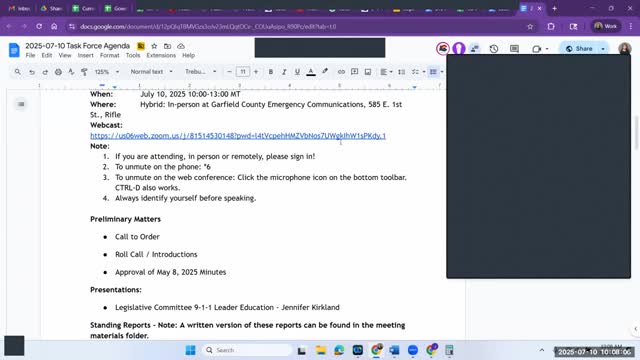The image size is (640, 360).
Task: Toggle bold formatting
Action: pyautogui.click(x=270, y=72)
